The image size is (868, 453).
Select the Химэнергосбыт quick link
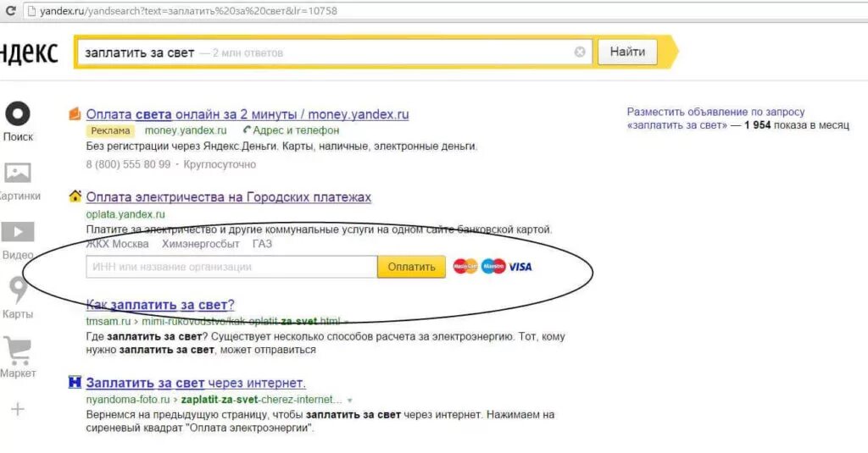tap(200, 244)
